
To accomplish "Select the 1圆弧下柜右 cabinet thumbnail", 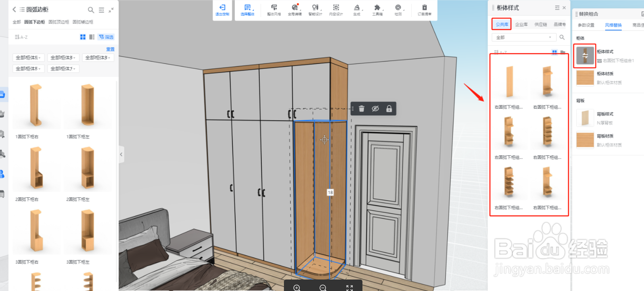I will pos(36,105).
